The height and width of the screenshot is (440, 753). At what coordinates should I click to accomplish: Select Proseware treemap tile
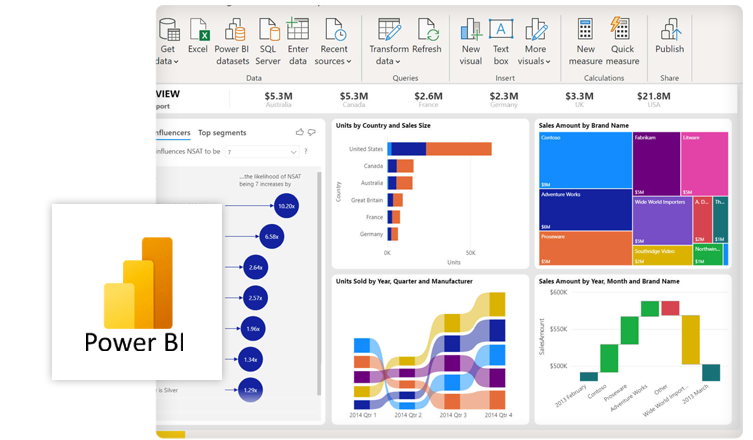(585, 248)
